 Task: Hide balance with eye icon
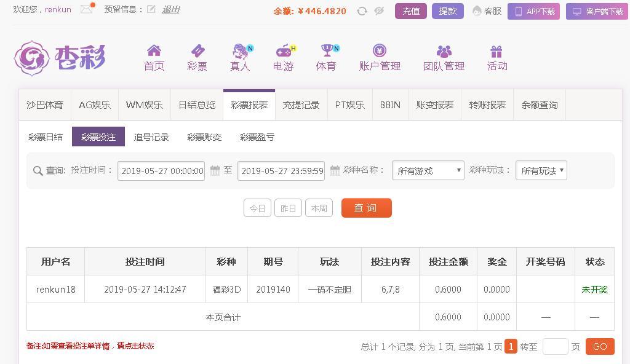coord(379,11)
